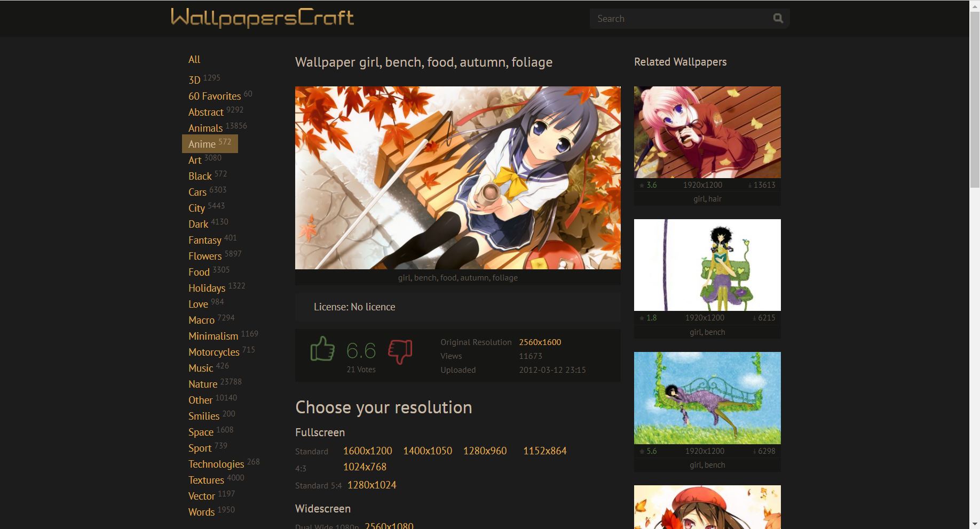Choose the 1152x864 resolution
Screen dimensions: 980x529
point(545,451)
